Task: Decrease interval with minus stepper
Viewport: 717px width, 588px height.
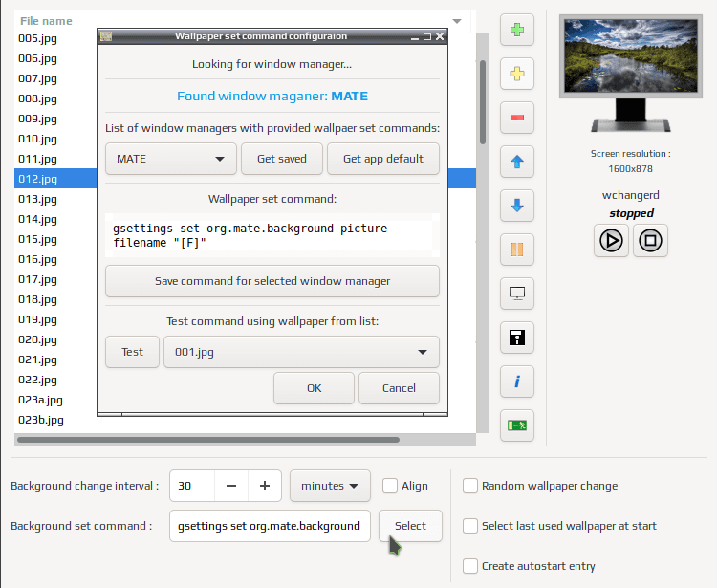Action: [x=231, y=486]
